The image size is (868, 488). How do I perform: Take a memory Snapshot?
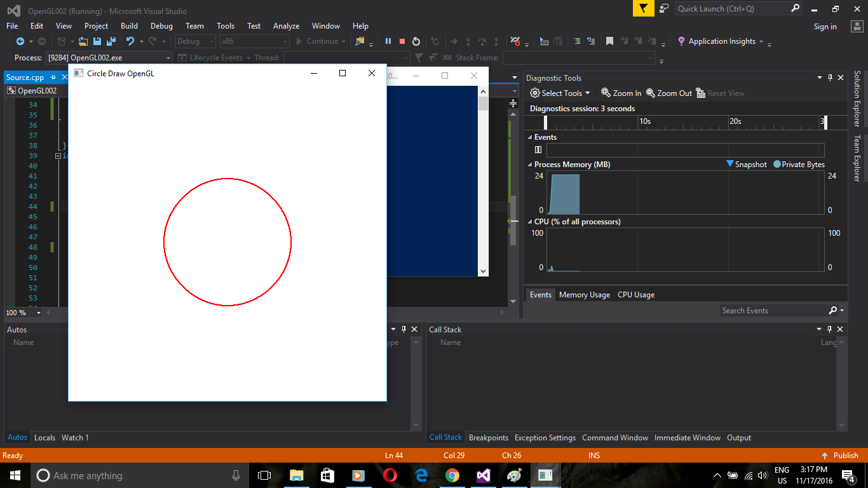click(x=747, y=164)
